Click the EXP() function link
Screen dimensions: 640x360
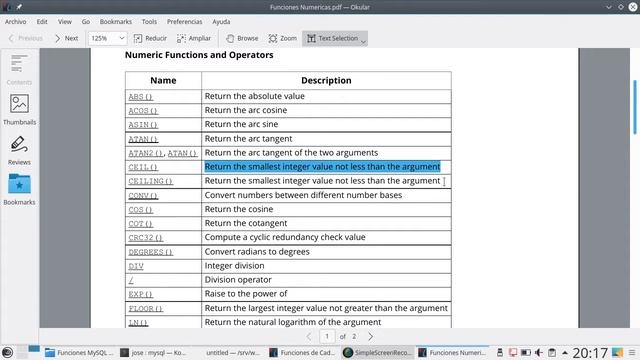pyautogui.click(x=140, y=294)
